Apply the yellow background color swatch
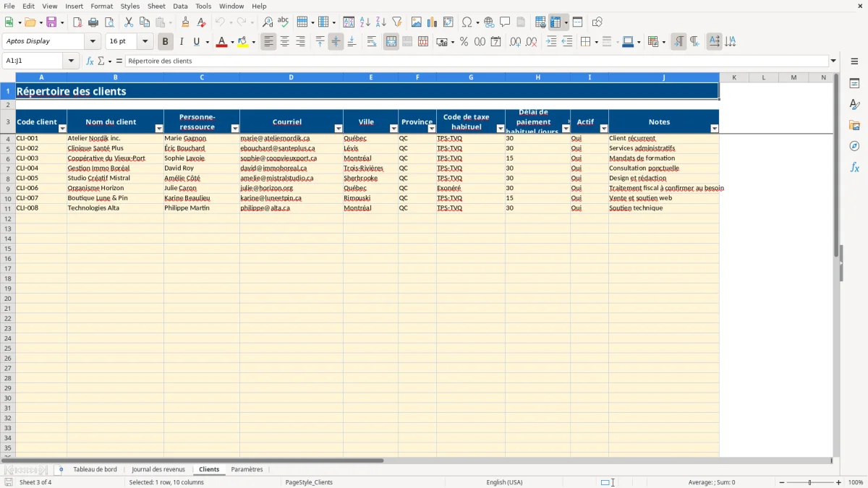868x488 pixels. pos(243,42)
